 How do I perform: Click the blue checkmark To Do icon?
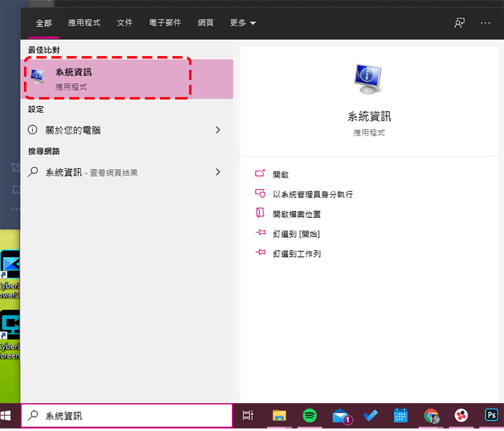[370, 416]
